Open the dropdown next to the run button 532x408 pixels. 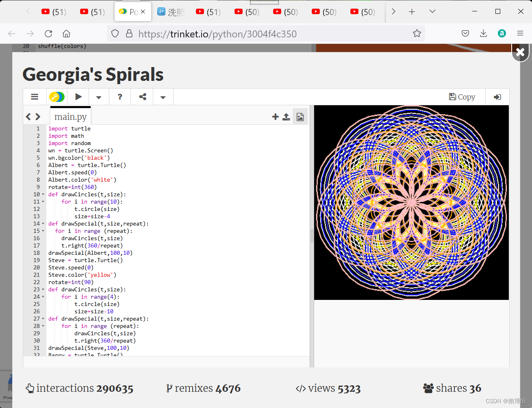point(98,97)
